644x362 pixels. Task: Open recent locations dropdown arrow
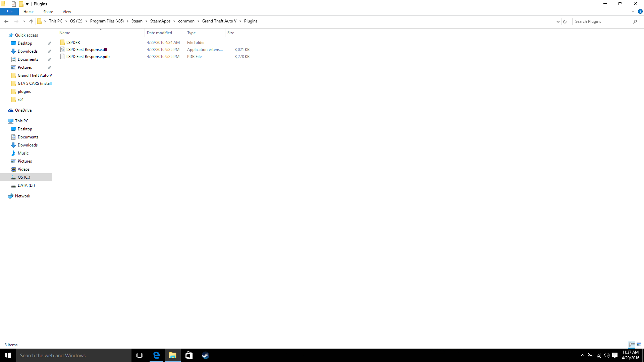[x=24, y=21]
